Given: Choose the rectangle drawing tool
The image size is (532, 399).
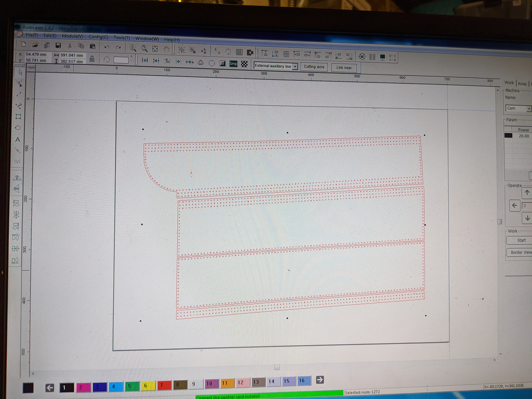Looking at the screenshot, I should 18,117.
